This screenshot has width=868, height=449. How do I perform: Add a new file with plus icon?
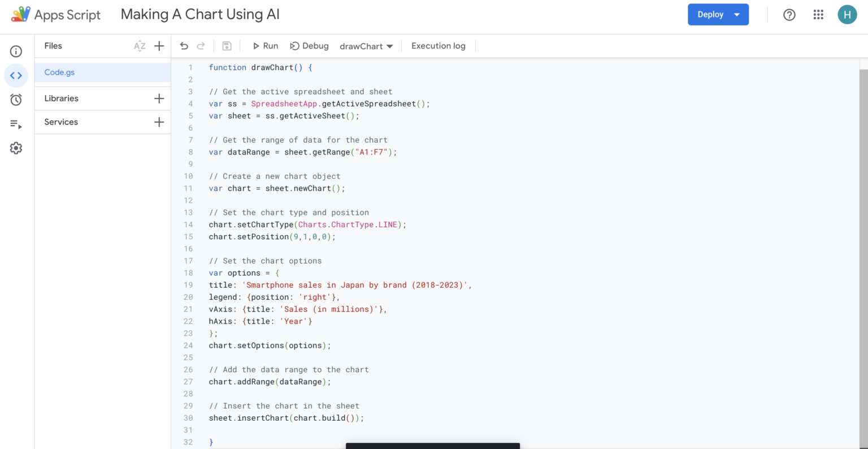tap(159, 46)
